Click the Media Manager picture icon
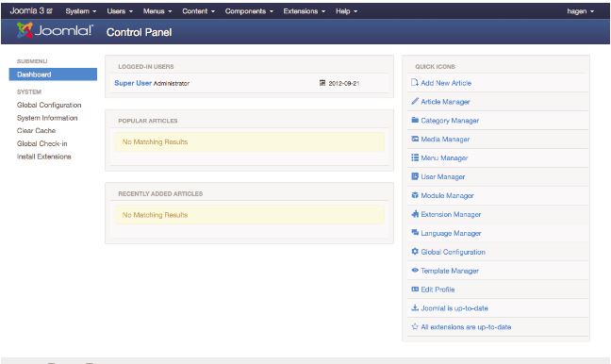 [x=415, y=139]
